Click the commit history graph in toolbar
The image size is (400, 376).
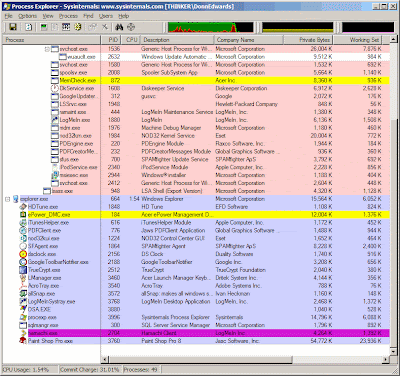tap(298, 27)
